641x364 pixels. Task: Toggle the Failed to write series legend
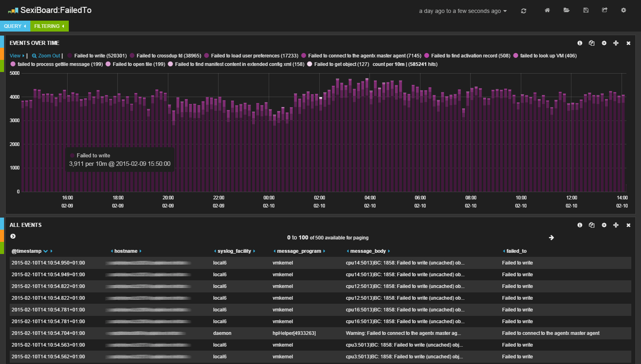click(x=97, y=56)
